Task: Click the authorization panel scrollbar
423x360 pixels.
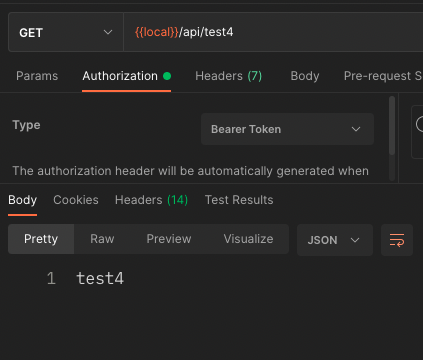Action: coord(392,126)
